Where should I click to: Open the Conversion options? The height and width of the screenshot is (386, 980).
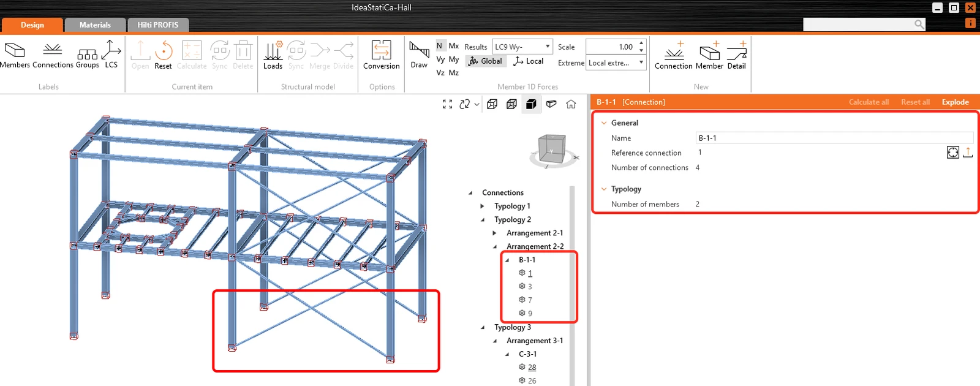pos(381,55)
